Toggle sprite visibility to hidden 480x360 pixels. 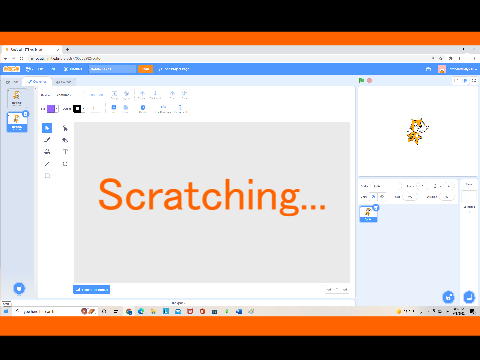[x=382, y=197]
